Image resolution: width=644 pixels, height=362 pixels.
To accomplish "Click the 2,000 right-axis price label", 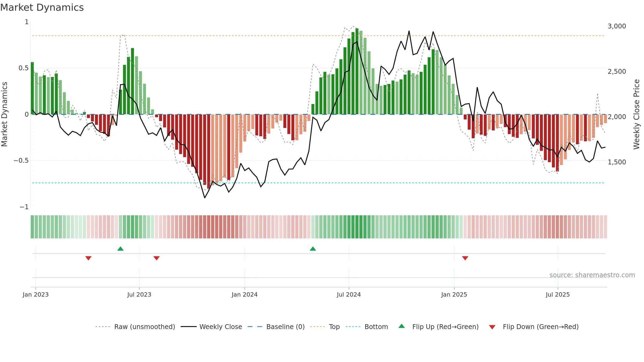I will [x=617, y=117].
